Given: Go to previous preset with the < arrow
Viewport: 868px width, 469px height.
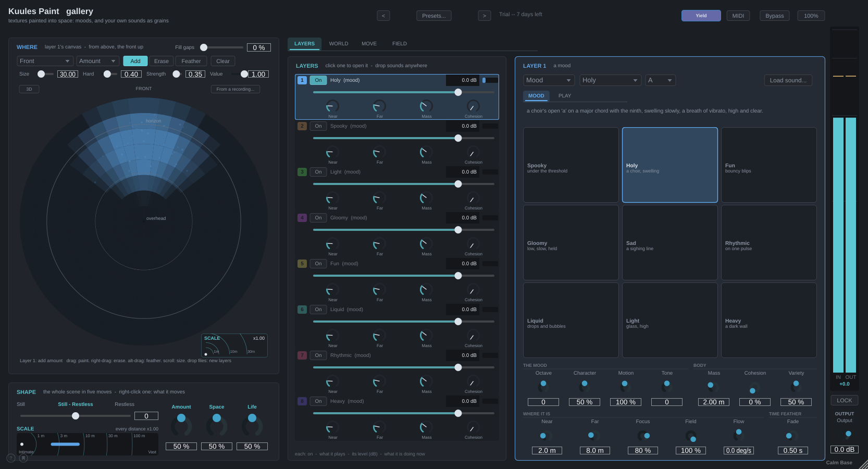Looking at the screenshot, I should click(383, 16).
